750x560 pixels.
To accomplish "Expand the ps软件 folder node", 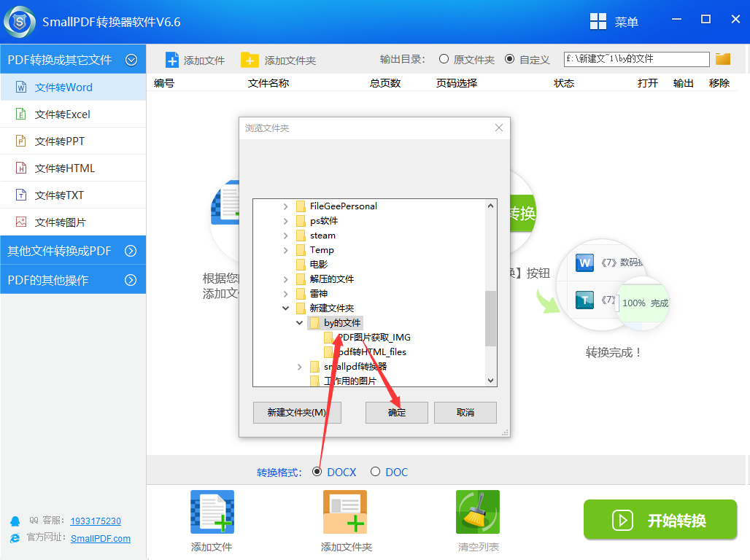I will coord(285,221).
